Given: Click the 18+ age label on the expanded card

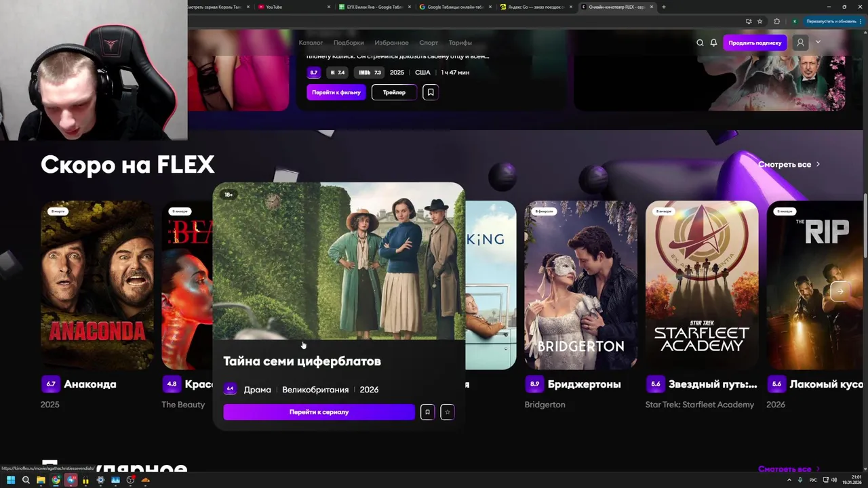Looking at the screenshot, I should click(x=229, y=195).
